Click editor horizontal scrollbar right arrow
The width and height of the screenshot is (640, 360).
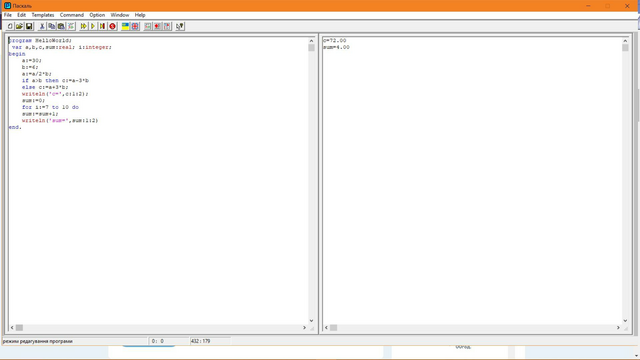(304, 327)
